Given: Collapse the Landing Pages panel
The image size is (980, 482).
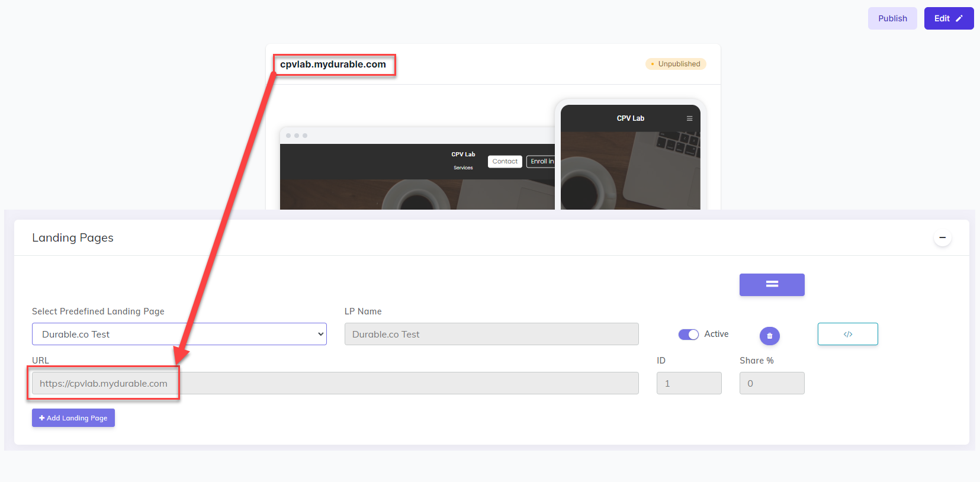Looking at the screenshot, I should 943,238.
